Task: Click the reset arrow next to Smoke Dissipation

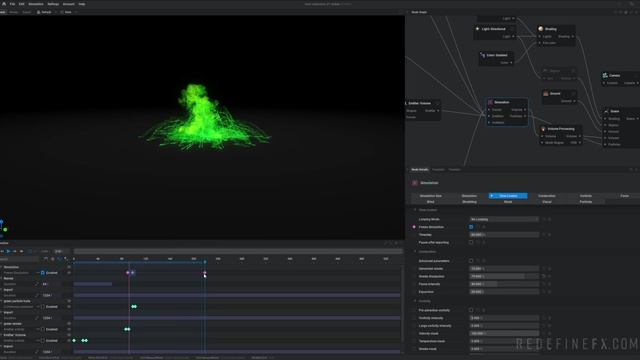Action: [x=544, y=276]
